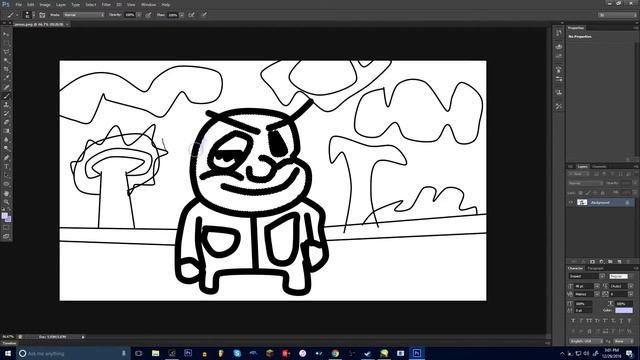Select the Horizontal Type tool
Viewport: 640px width, 360px height.
(6, 166)
